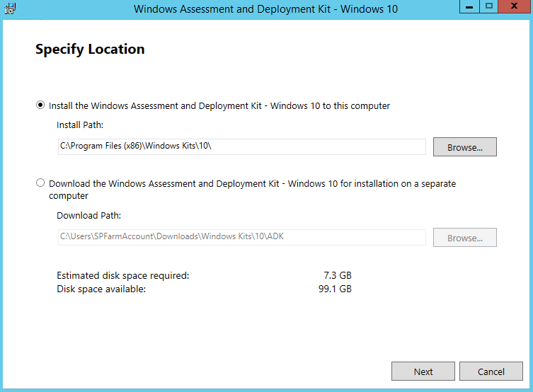
Task: Click the installer icon in the title bar
Action: point(10,8)
